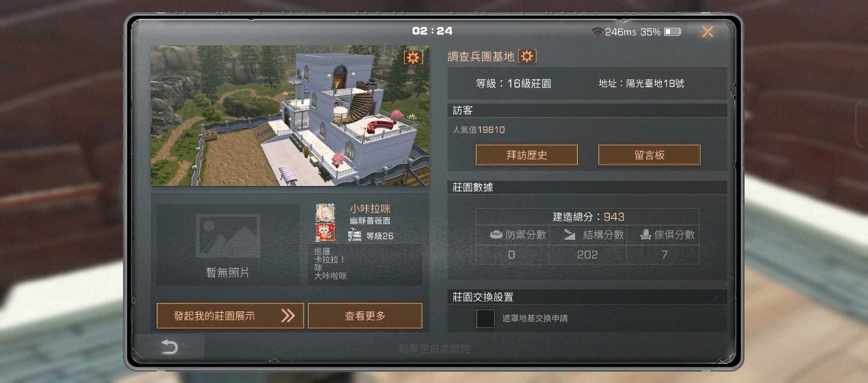Screen dimensions: 868x383
Task: Click the red badge icon under the avatar
Action: point(325,232)
